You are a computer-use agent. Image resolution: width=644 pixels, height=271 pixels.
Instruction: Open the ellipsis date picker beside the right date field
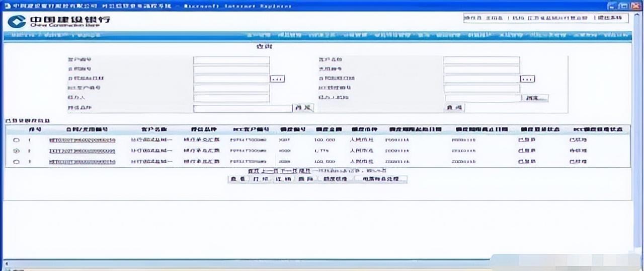(527, 79)
